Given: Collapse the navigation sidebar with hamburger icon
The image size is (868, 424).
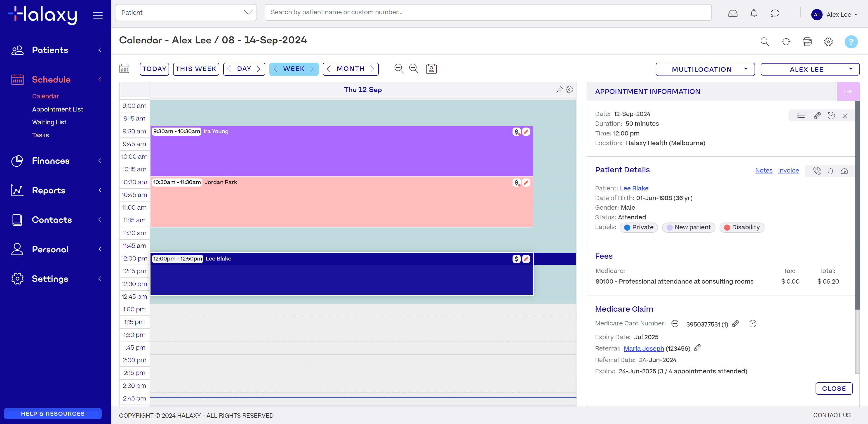Looking at the screenshot, I should pos(98,16).
